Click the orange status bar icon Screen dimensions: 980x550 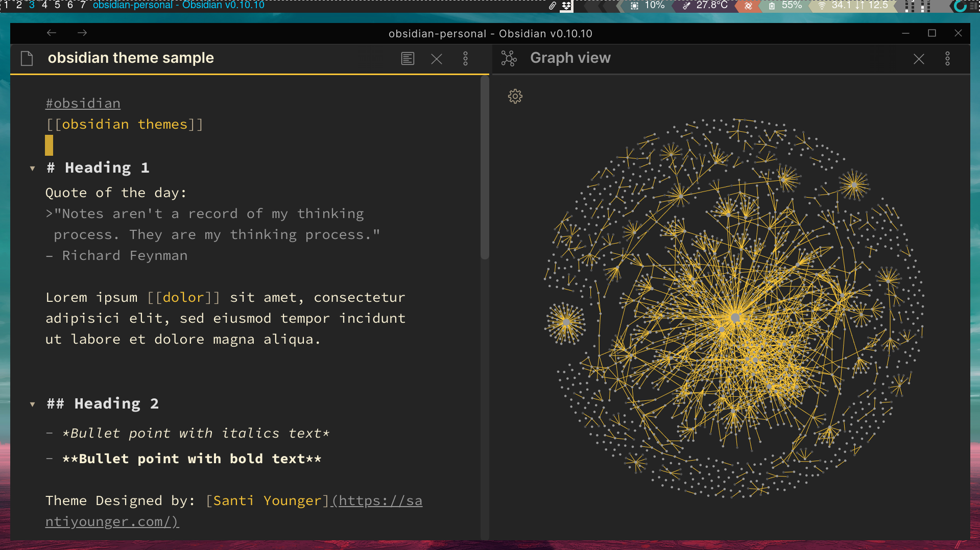748,6
